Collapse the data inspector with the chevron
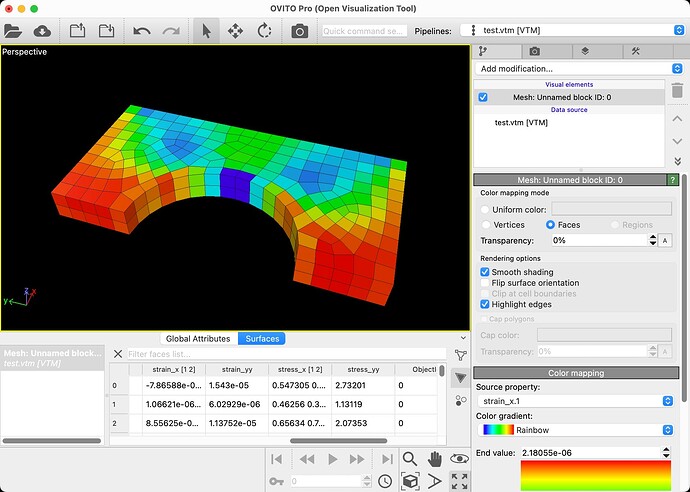The width and height of the screenshot is (690, 492). tap(463, 338)
